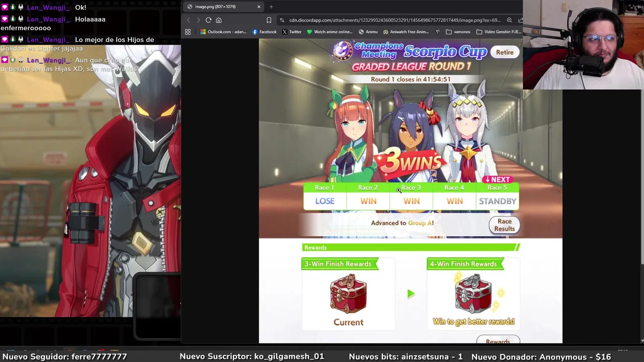This screenshot has width=644, height=362.
Task: Click 'Current' label under the chest
Action: 348,322
